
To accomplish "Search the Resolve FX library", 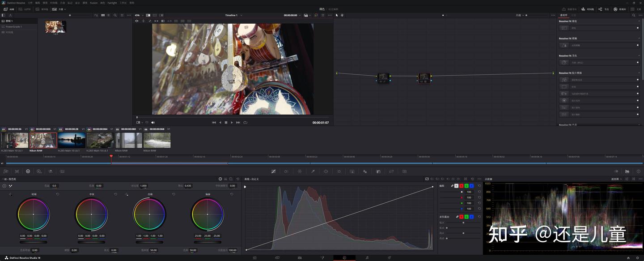I will [x=634, y=15].
